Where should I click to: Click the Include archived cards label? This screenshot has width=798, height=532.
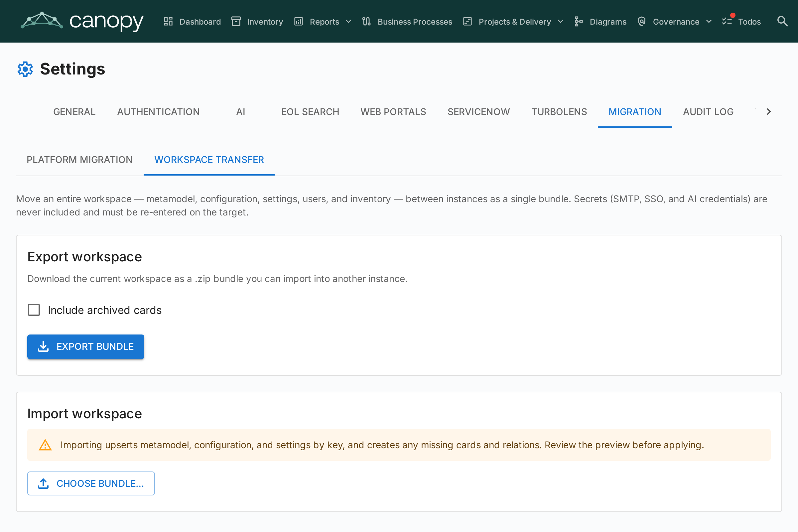(x=104, y=310)
